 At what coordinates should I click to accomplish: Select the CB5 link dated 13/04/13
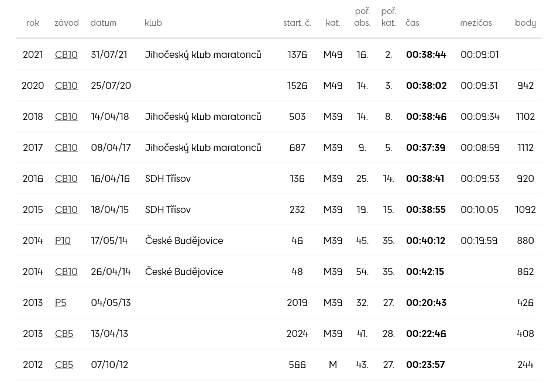64,333
